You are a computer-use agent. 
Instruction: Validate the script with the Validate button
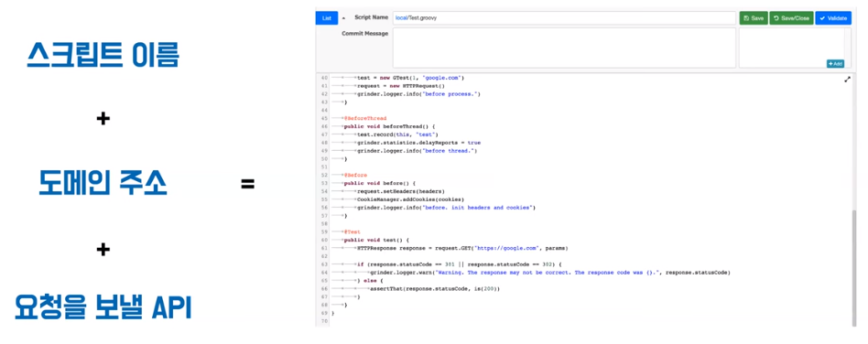pos(833,18)
